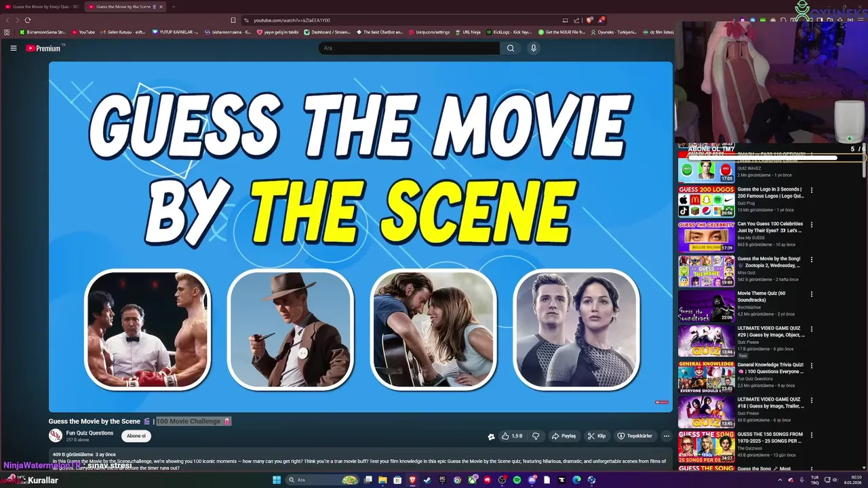This screenshot has height=488, width=868.
Task: Open the Discord icon on the taskbar
Action: coord(532,480)
